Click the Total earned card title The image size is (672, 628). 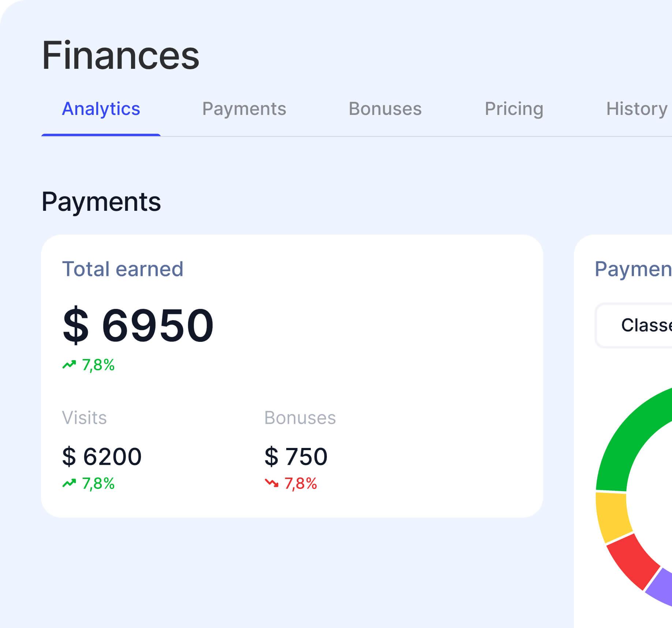pos(123,269)
